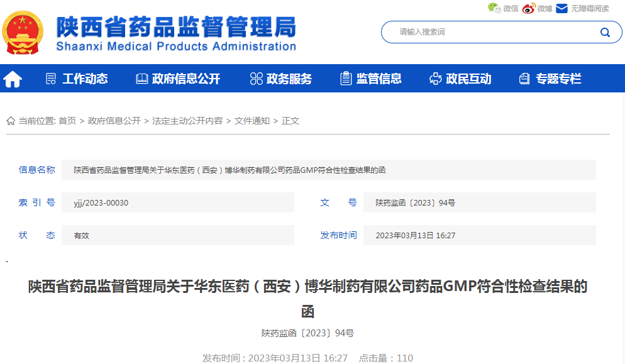Click the 文号 label

click(x=338, y=202)
